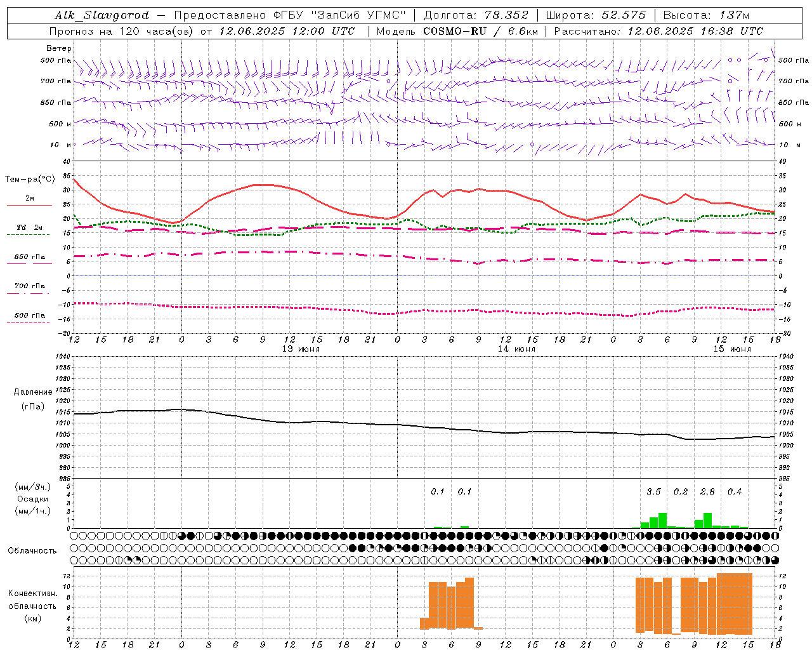Click the Осадки precipitation label
This screenshot has width=812, height=650.
(33, 499)
